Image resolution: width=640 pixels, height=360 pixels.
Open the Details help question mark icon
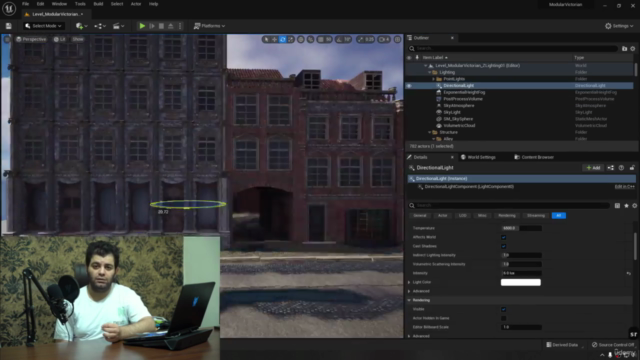click(621, 168)
